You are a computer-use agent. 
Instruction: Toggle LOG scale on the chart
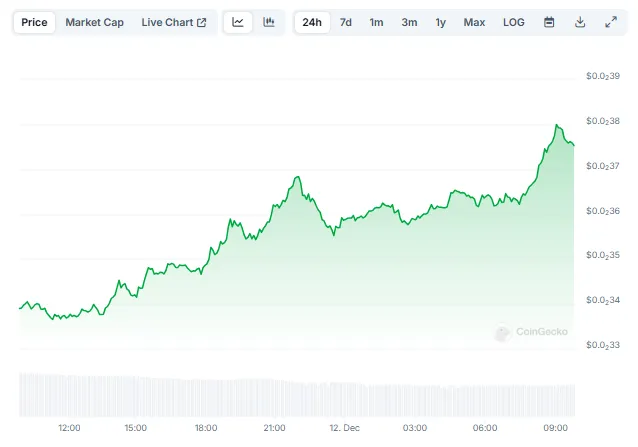513,22
